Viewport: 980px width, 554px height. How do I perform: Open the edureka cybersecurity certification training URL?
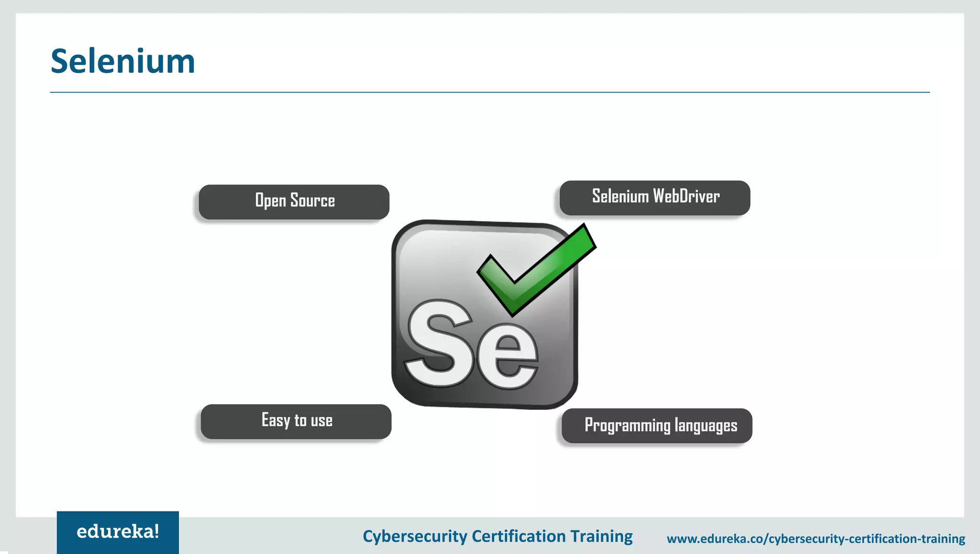(816, 539)
